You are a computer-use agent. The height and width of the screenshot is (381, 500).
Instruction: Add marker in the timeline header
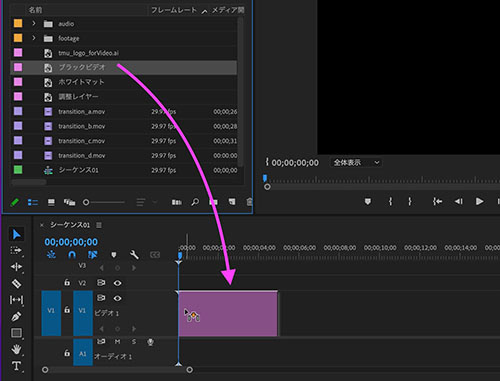(114, 255)
